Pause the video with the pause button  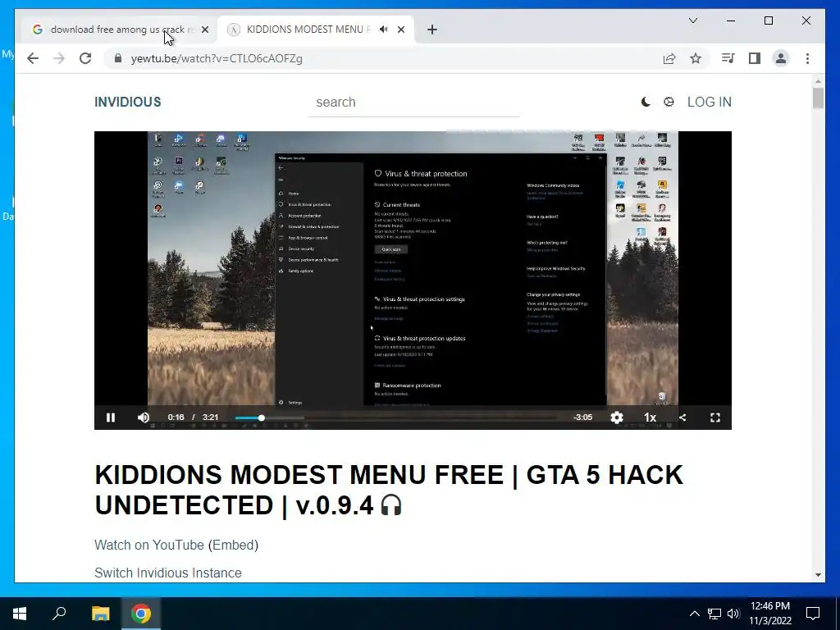point(111,418)
